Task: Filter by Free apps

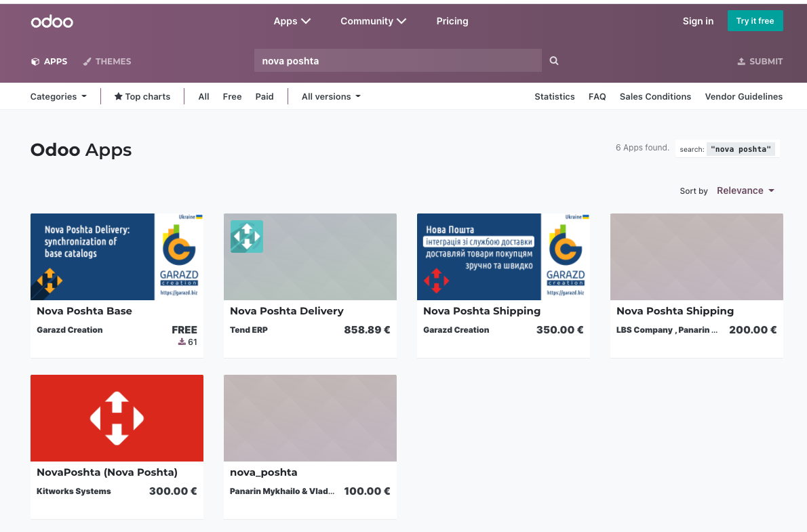Action: coord(232,96)
